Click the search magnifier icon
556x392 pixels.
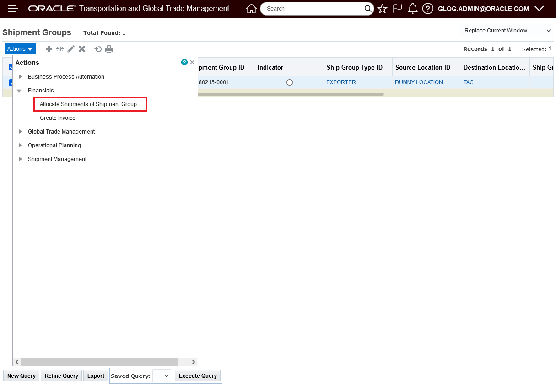368,9
